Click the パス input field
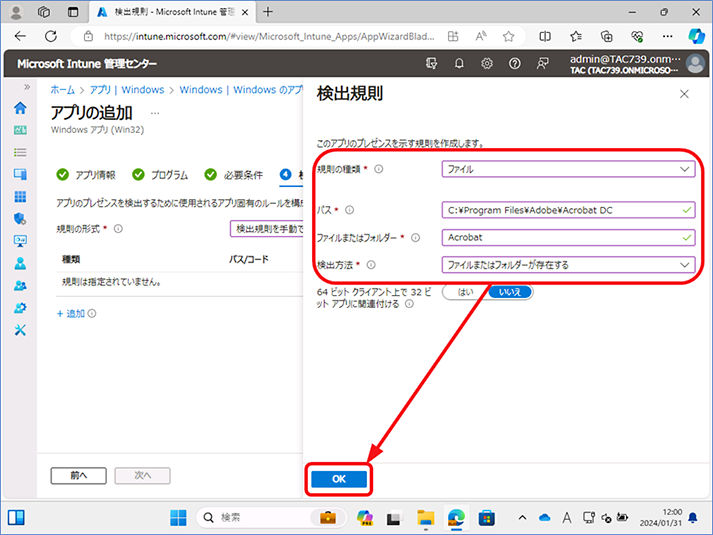Screen dimensions: 713x535 (x=568, y=210)
